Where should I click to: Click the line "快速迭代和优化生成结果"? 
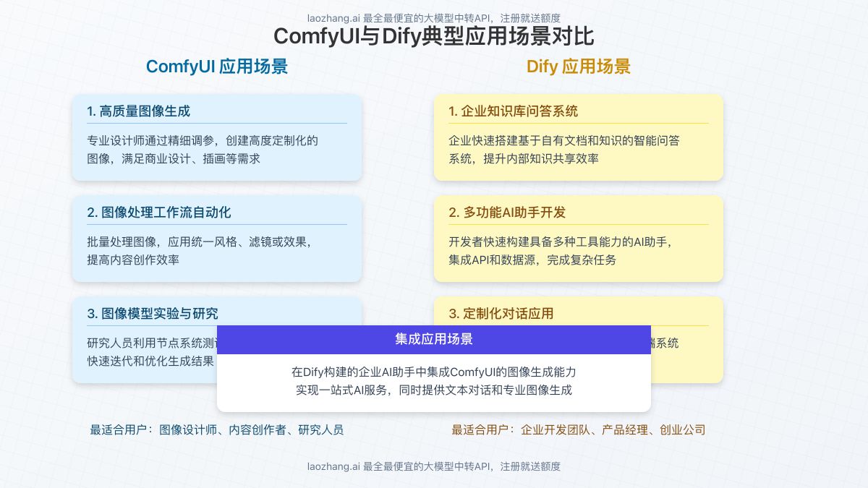pyautogui.click(x=150, y=361)
